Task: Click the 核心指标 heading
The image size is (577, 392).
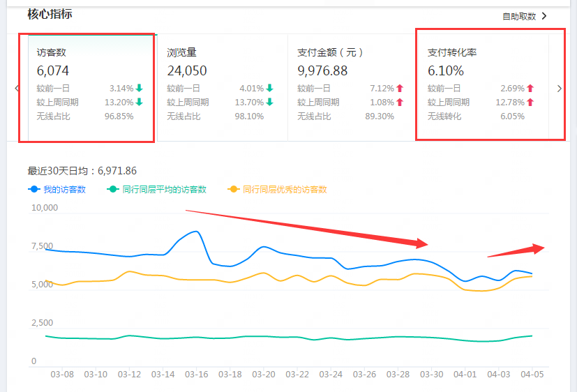Action: tap(50, 14)
